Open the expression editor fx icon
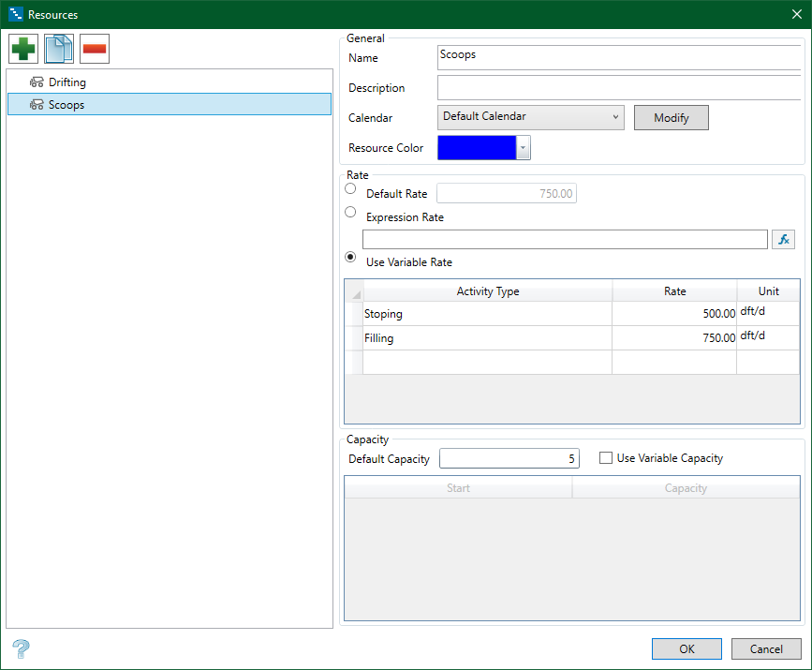The height and width of the screenshot is (670, 812). tap(783, 240)
